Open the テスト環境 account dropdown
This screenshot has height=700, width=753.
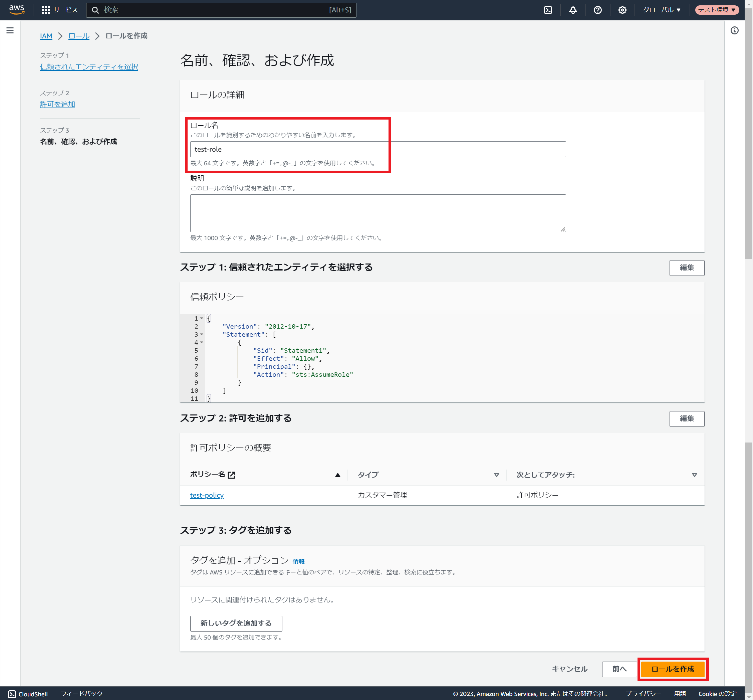(x=716, y=10)
